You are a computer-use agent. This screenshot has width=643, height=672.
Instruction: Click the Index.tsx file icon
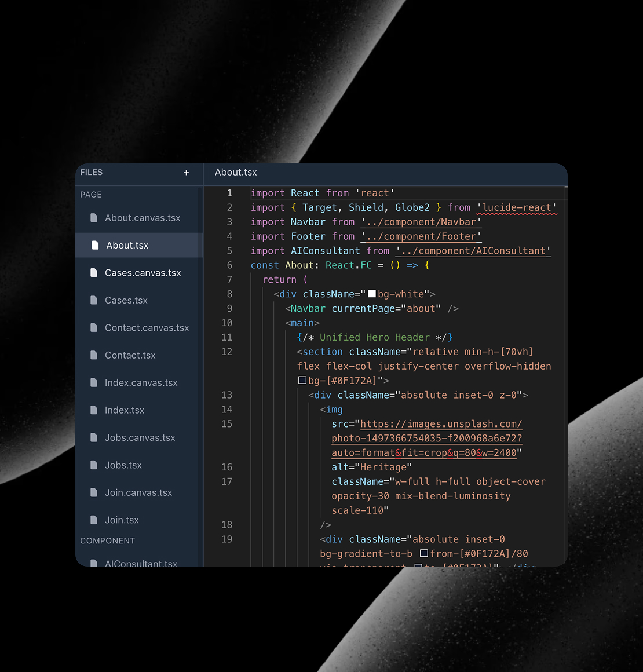(x=94, y=410)
